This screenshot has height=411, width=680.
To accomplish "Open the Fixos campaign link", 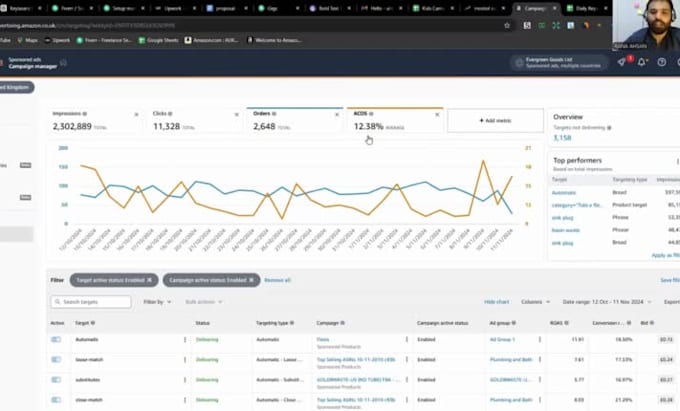I will coord(323,339).
